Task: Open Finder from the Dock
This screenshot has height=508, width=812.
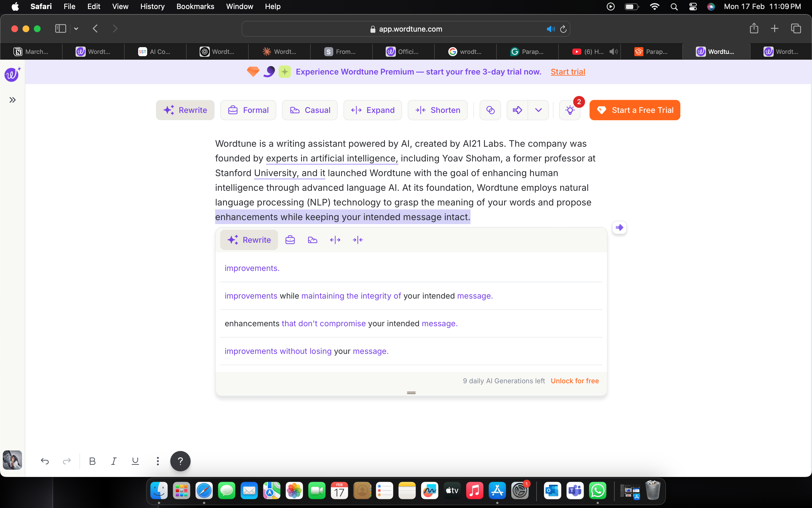Action: 159,491
